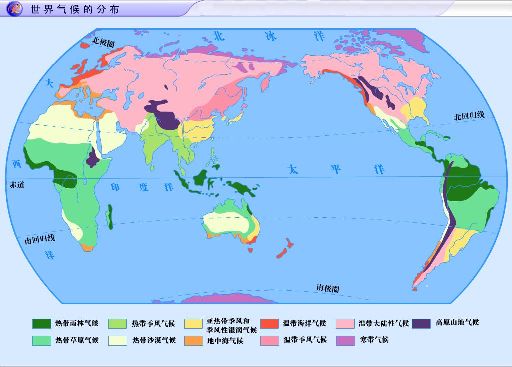512x367 pixels.
Task: Pick the purple 寒带气候 legend swatch
Action: point(345,341)
